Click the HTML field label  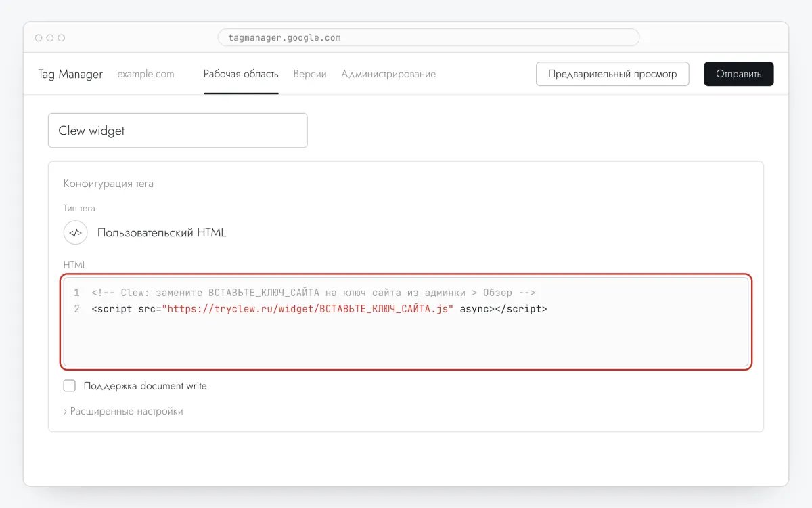coord(75,265)
